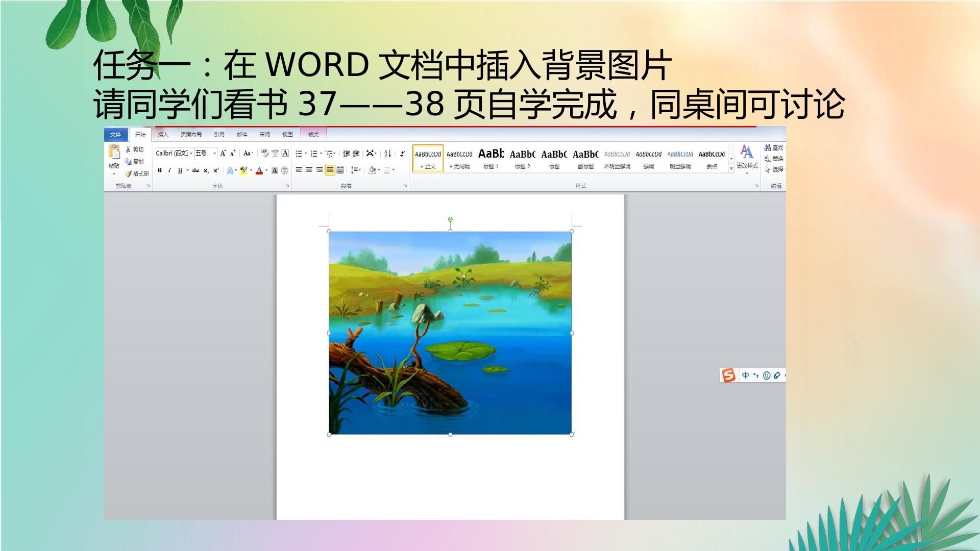The image size is (980, 551).
Task: Click the Grow Font icon
Action: coord(223,154)
